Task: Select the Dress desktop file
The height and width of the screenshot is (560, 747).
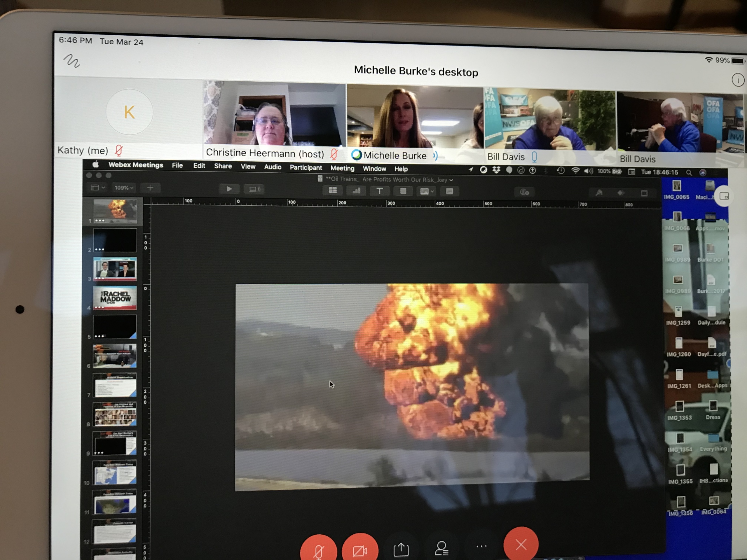Action: [x=713, y=410]
